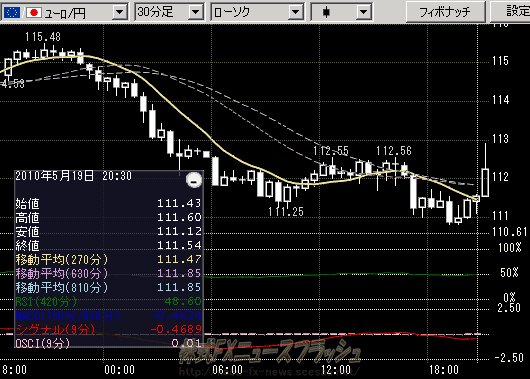Click the 移動平均(630分) pink legend entry

click(62, 274)
